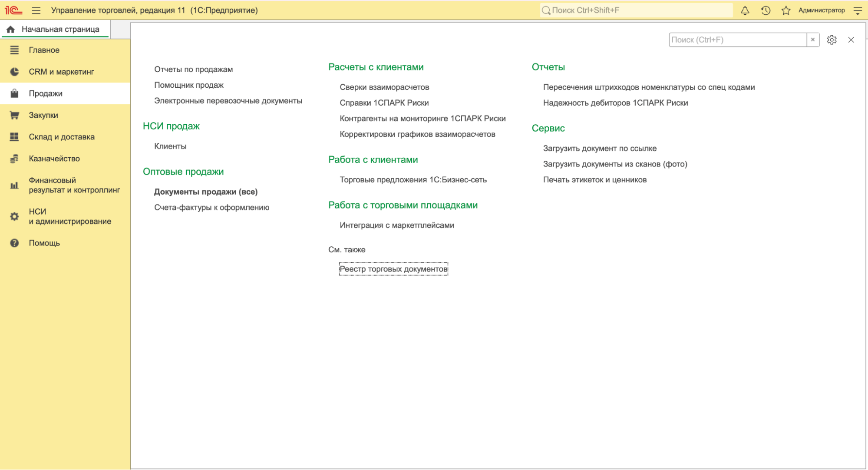Open the main hamburger menu icon
This screenshot has width=868, height=470.
pos(36,10)
